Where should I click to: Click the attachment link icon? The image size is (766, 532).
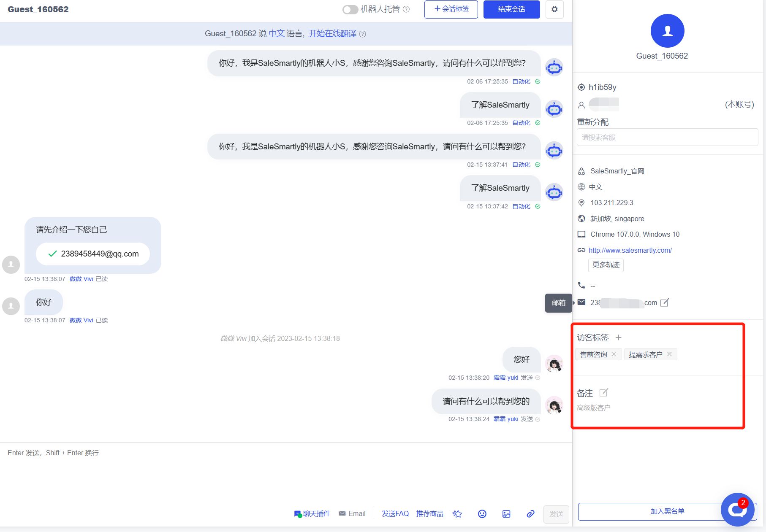pos(530,513)
